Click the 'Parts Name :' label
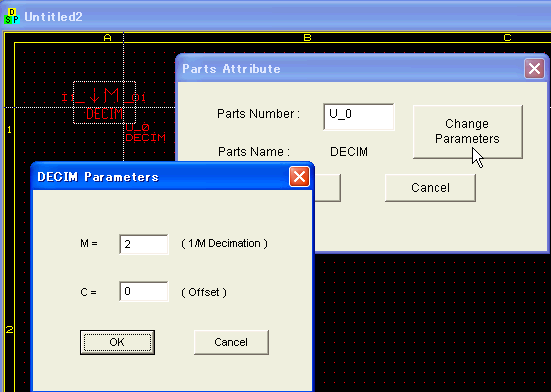Screen dimensions: 551x392 254,152
